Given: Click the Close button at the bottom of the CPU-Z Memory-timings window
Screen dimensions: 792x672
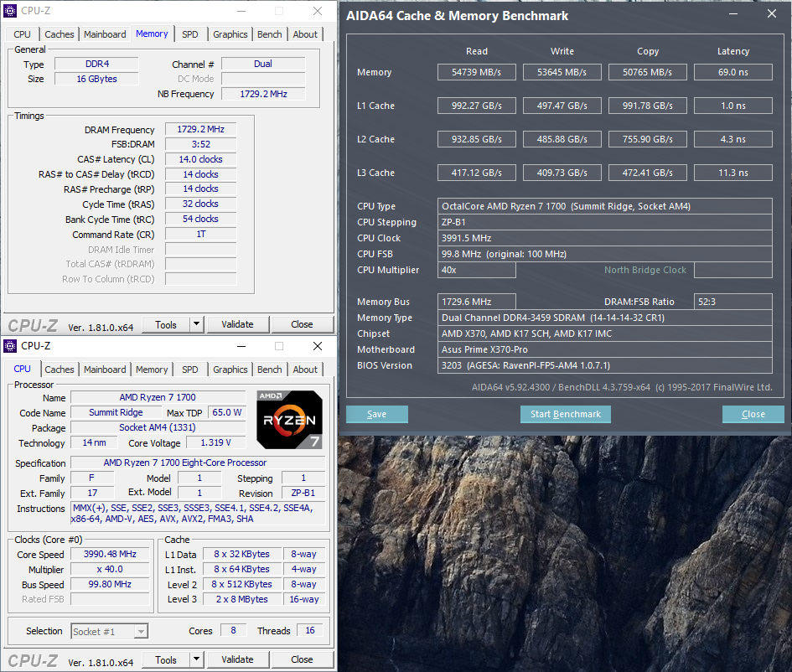Looking at the screenshot, I should 302,324.
